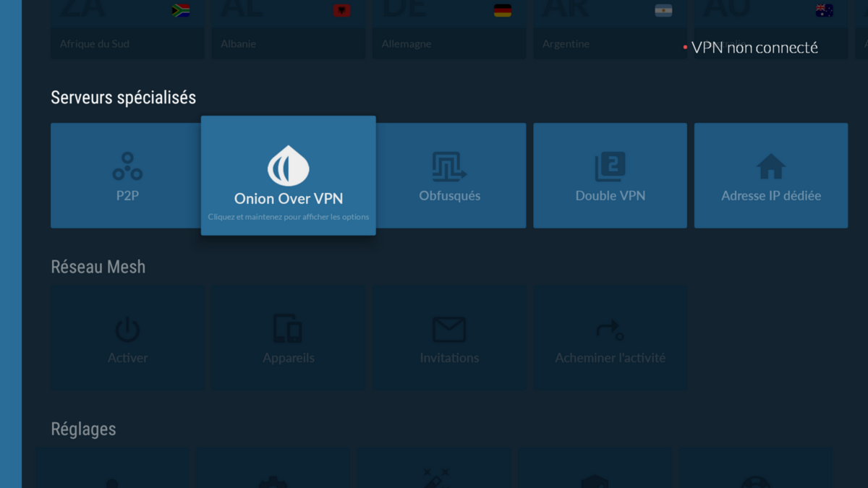Connect to Argentine country label
Image resolution: width=868 pixels, height=488 pixels.
(x=566, y=44)
